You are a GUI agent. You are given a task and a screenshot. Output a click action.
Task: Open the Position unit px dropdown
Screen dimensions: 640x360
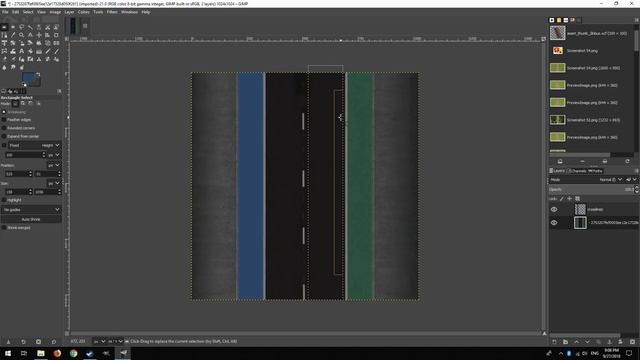[x=54, y=165]
